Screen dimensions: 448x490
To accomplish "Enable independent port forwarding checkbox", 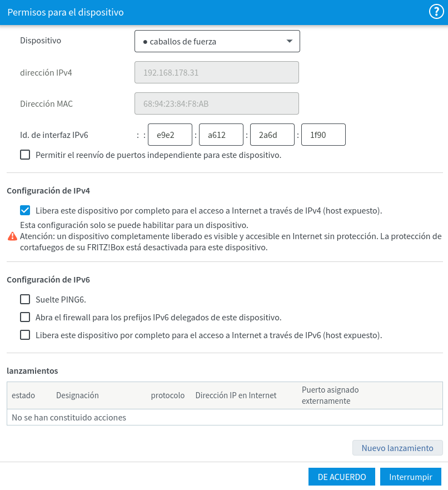I will point(25,155).
